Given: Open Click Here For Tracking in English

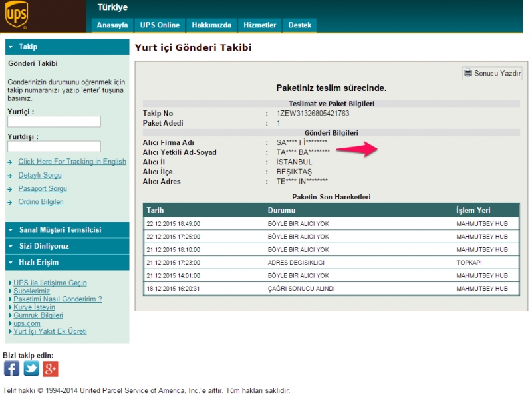Looking at the screenshot, I should pyautogui.click(x=72, y=162).
